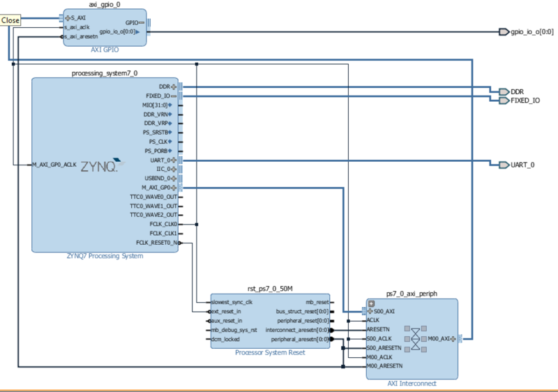Image resolution: width=558 pixels, height=392 pixels.
Task: Select the rst_ps7_0_50M block title
Action: pyautogui.click(x=270, y=289)
